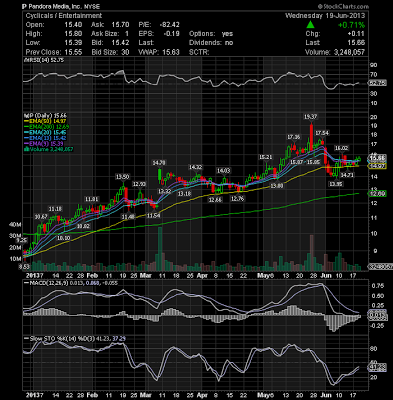
Task: Click the 0.013 MACD axis value tag
Action: tap(377, 314)
